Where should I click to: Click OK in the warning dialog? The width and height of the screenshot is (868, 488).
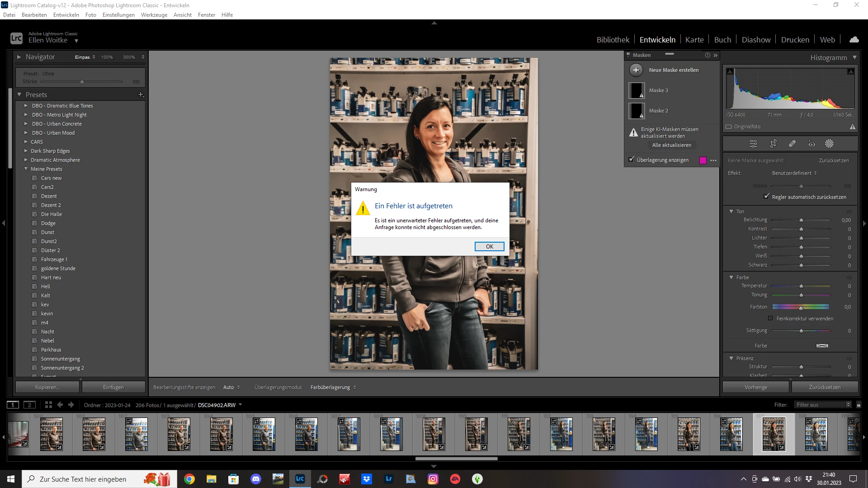click(x=489, y=246)
